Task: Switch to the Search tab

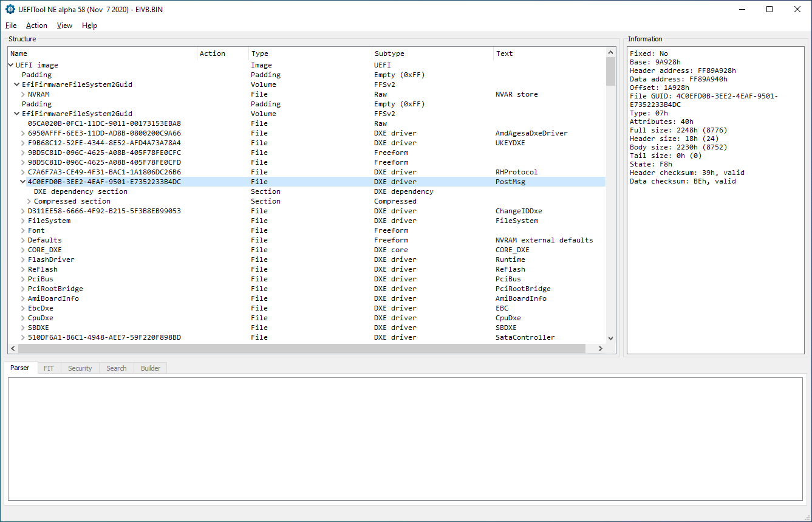Action: pos(116,368)
